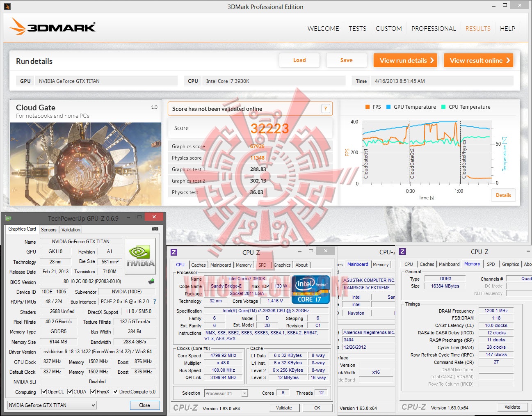Click the 3DMark logo in the header

(x=53, y=27)
